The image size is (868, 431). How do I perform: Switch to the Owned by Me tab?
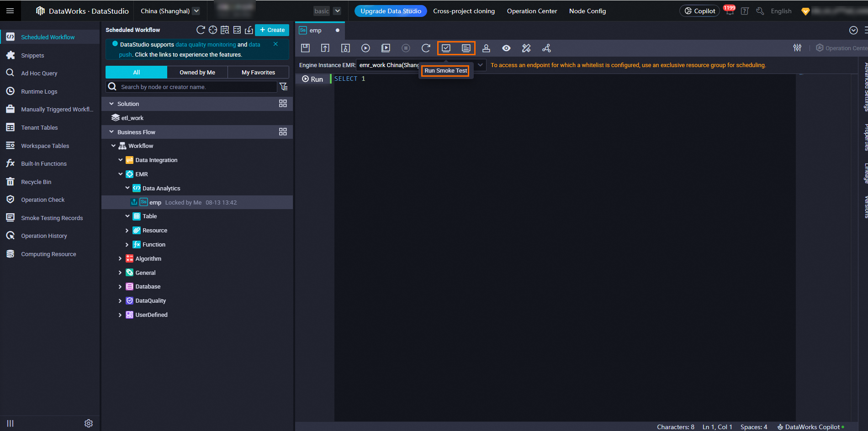point(197,72)
